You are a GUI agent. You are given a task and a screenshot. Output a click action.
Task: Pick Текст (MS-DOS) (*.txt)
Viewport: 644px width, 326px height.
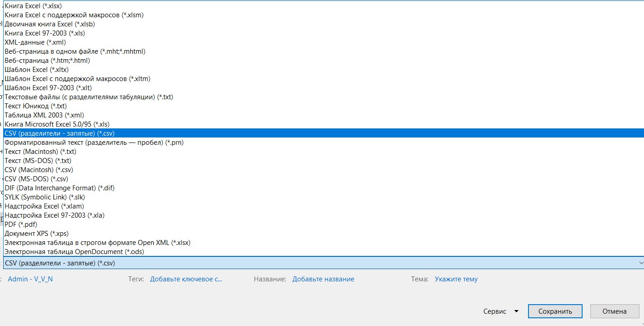(x=323, y=161)
